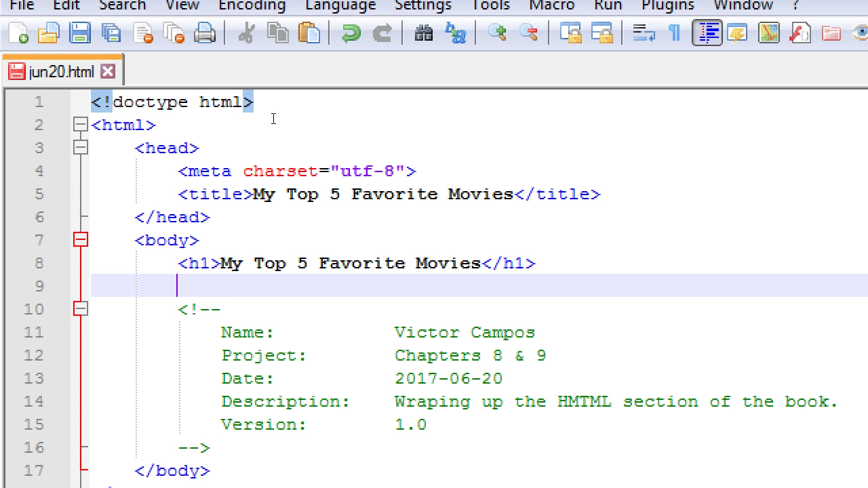This screenshot has height=488, width=868.
Task: Create a new document with the New icon
Action: coord(18,33)
